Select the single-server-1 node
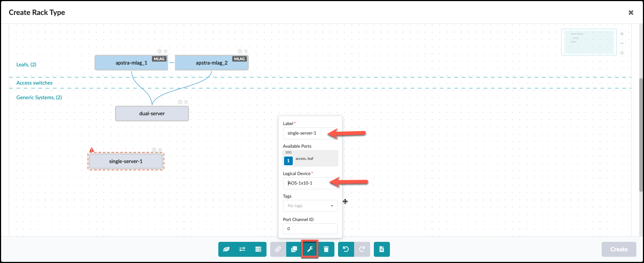644x263 pixels. 126,161
